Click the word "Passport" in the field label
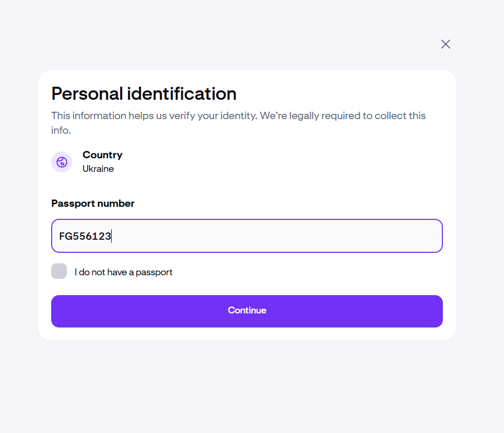The height and width of the screenshot is (433, 504). click(x=72, y=204)
